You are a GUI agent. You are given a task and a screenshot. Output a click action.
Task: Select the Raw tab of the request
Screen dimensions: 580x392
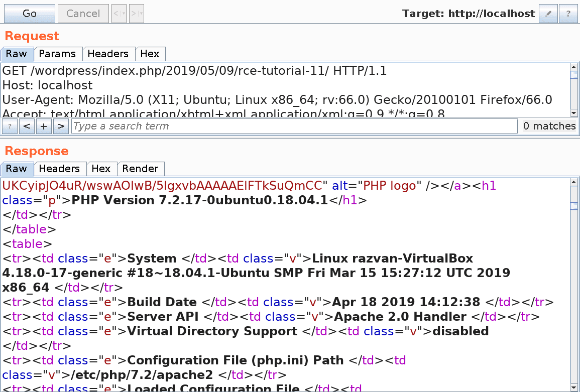tap(17, 54)
